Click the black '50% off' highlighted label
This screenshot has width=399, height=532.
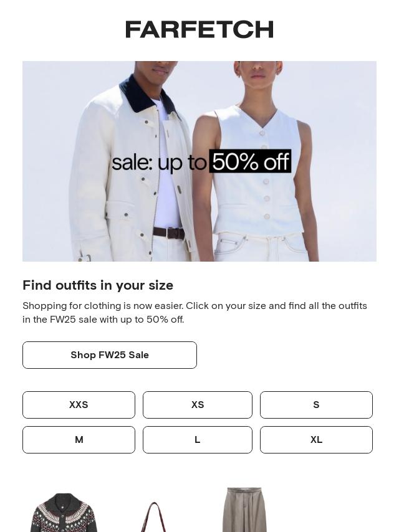pyautogui.click(x=250, y=161)
